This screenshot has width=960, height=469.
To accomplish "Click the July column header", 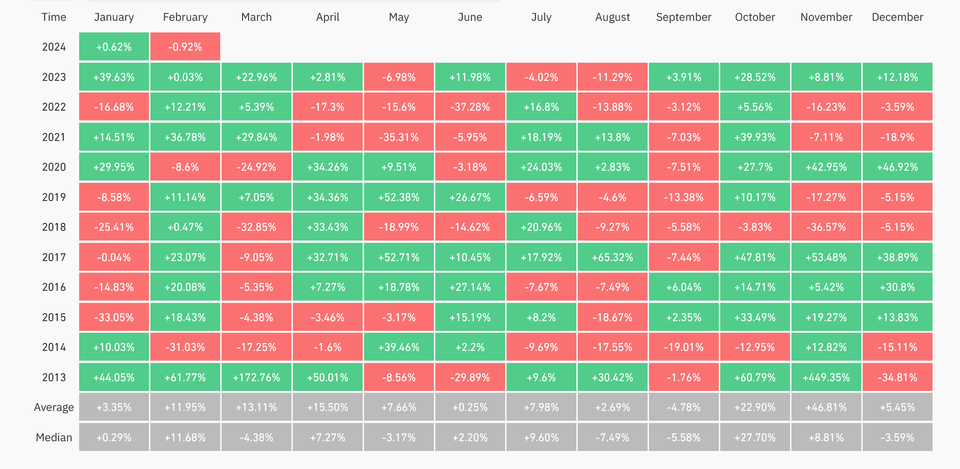I will pos(541,17).
